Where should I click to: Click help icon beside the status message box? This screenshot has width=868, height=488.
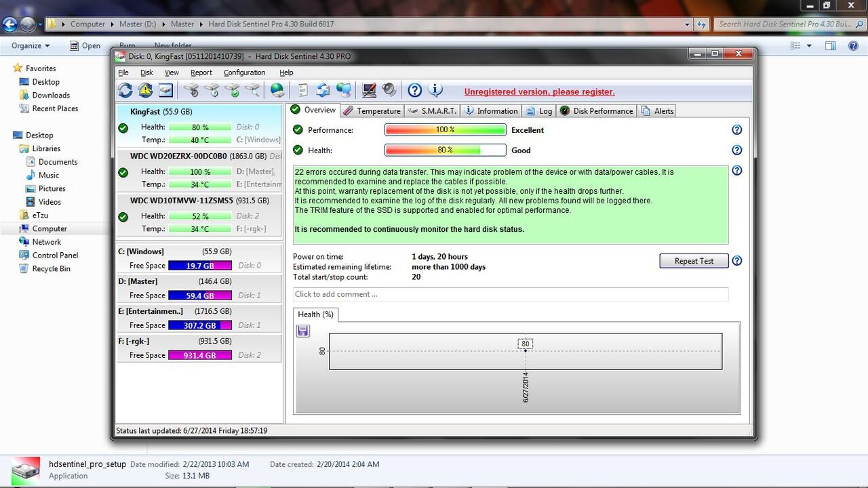pyautogui.click(x=737, y=171)
